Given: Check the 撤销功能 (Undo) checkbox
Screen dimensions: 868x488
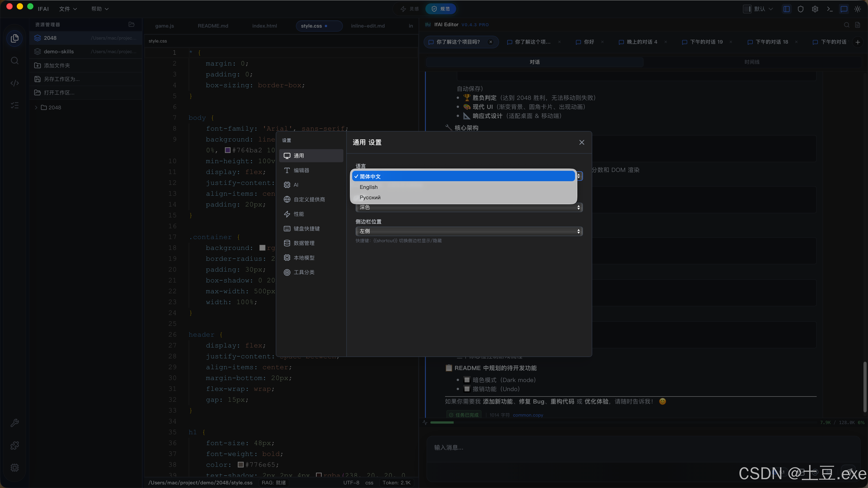Looking at the screenshot, I should 467,389.
